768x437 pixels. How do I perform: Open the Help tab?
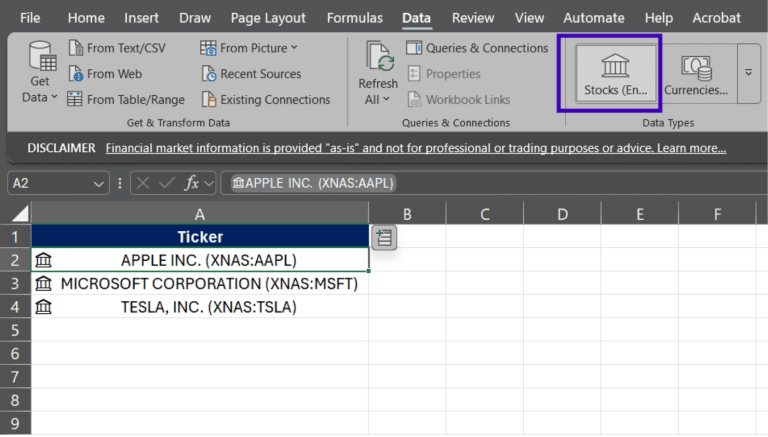pos(659,18)
